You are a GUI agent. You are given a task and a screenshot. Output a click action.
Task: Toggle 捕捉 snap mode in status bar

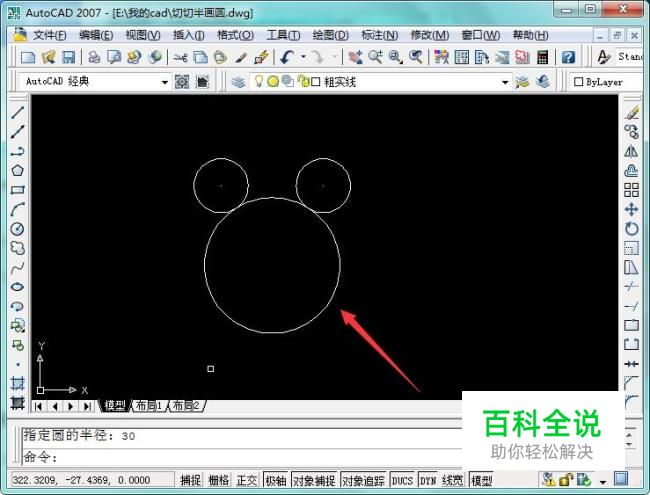(190, 480)
